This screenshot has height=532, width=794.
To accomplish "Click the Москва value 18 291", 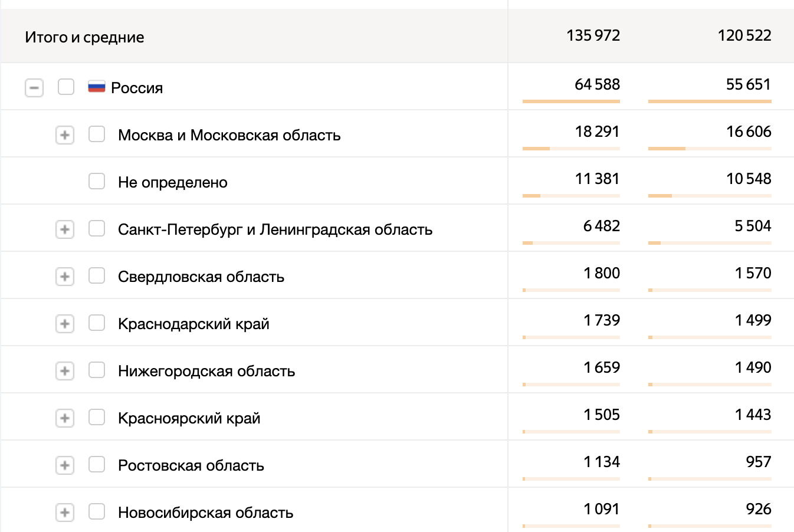I will (597, 132).
